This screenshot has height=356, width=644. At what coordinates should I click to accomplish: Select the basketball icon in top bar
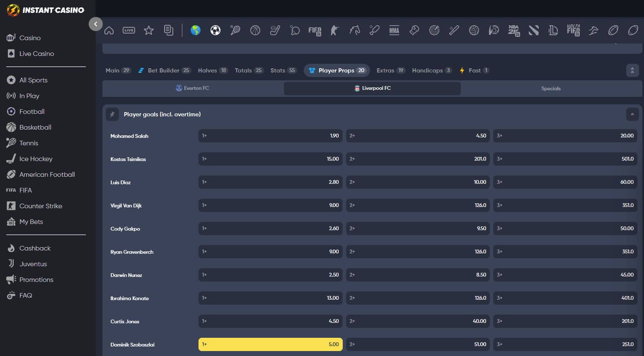tap(255, 30)
